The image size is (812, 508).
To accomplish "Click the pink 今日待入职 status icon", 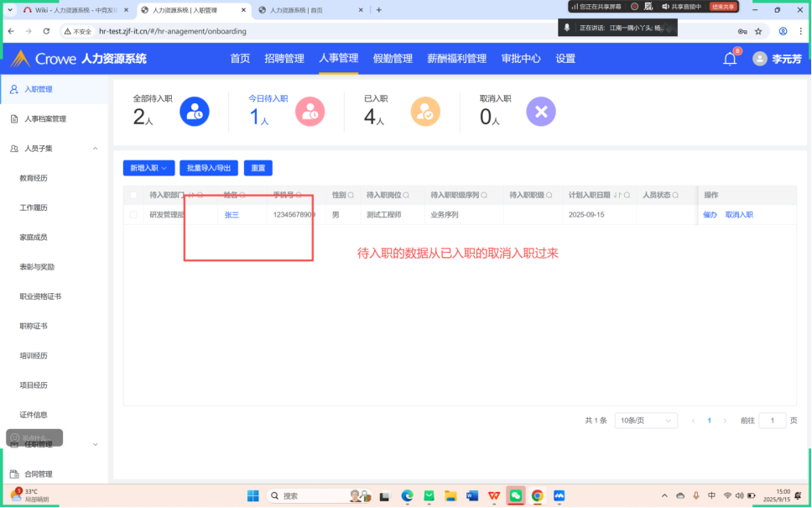I will [x=310, y=112].
